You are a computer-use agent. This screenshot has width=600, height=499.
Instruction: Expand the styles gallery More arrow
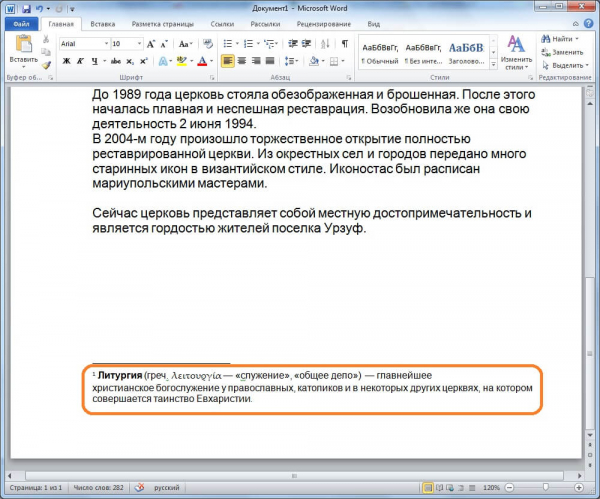[x=494, y=65]
